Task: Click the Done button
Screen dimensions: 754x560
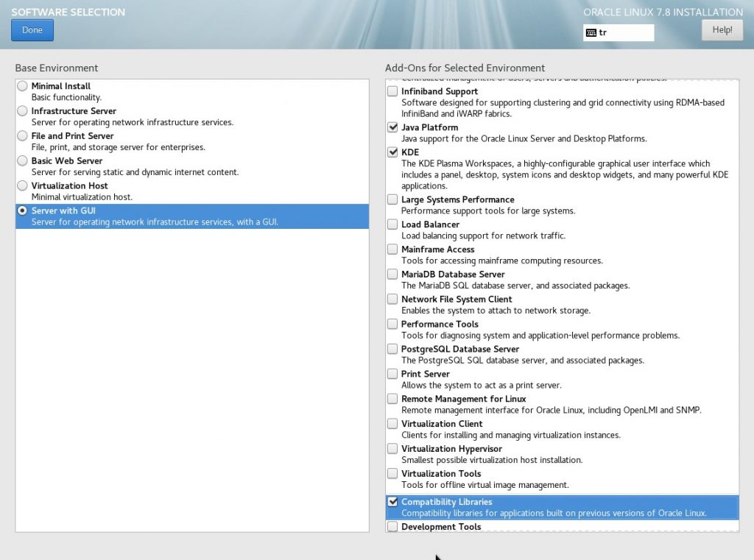Action: click(32, 29)
